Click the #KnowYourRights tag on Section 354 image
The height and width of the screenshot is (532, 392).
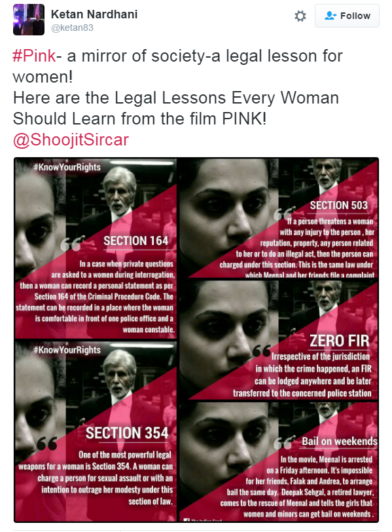click(x=67, y=350)
